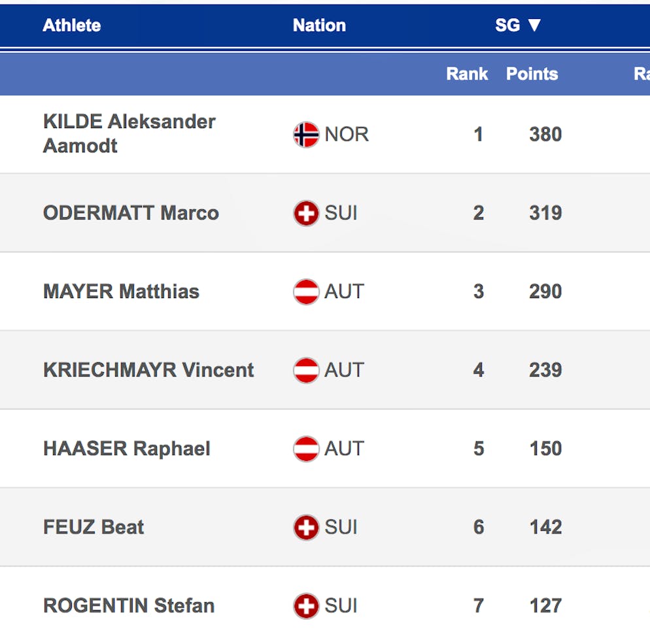650x644 pixels.
Task: Click Austrian flag icon in Mayer row
Action: click(306, 292)
